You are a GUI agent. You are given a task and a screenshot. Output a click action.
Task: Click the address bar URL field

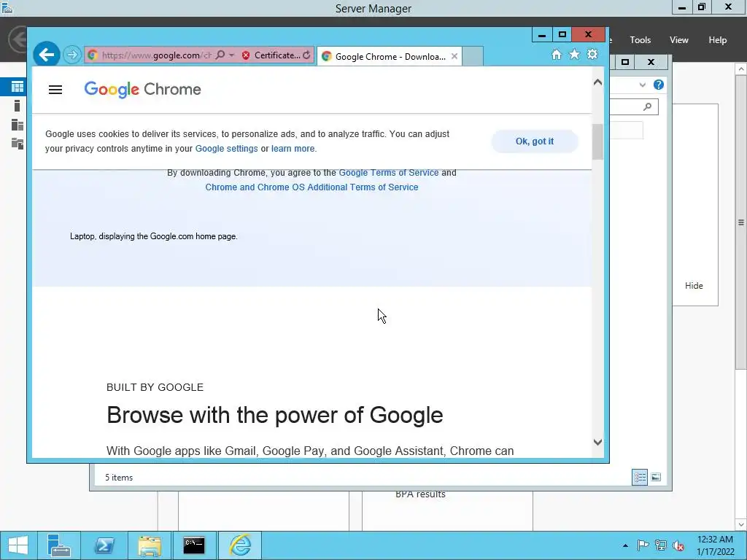coord(156,55)
